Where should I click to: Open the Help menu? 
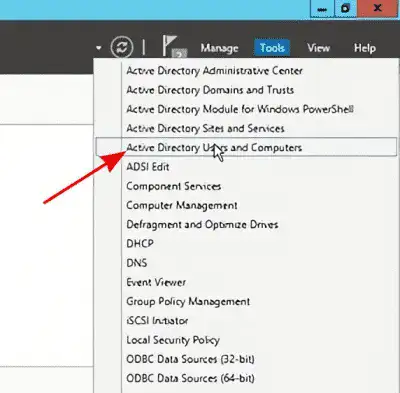(365, 48)
